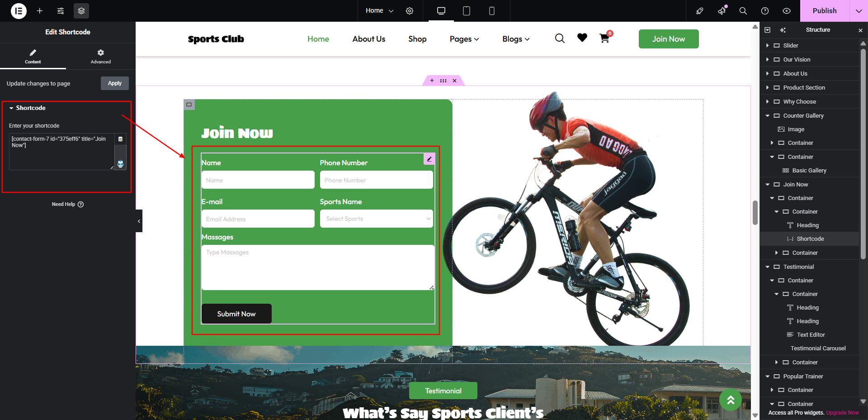Collapse the editor panel arrow
Viewport: 868px width, 420px height.
point(139,221)
